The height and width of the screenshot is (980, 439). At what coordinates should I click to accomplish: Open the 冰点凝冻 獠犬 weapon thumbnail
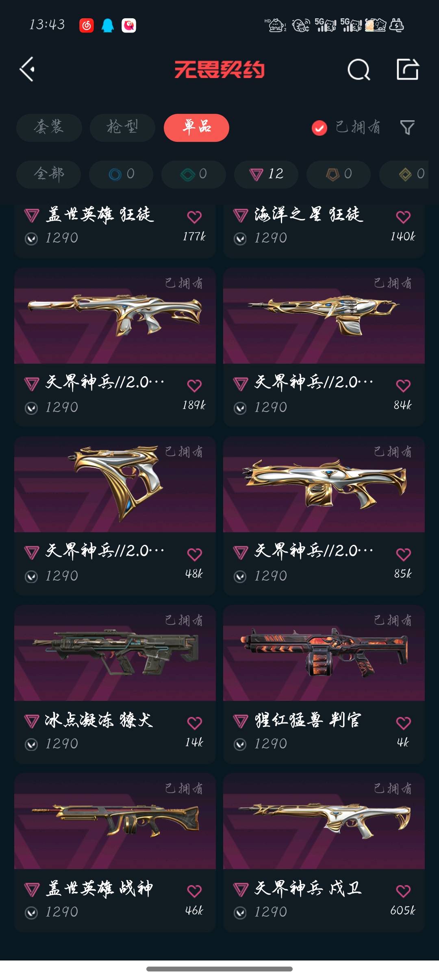click(x=115, y=653)
